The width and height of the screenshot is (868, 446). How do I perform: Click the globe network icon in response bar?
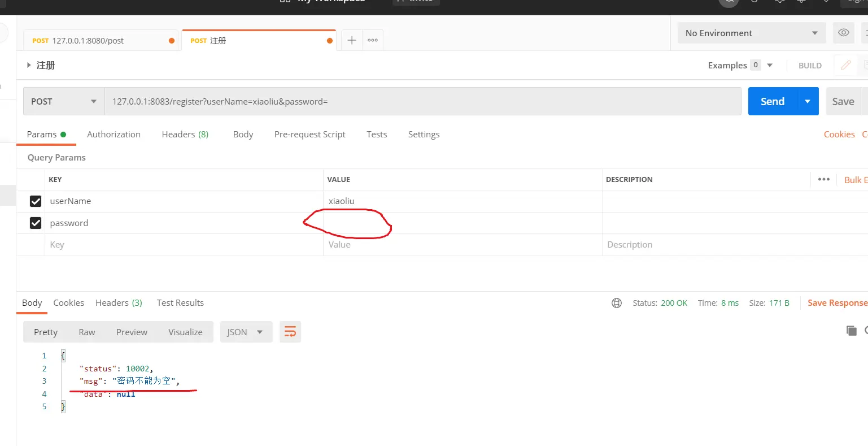[617, 303]
